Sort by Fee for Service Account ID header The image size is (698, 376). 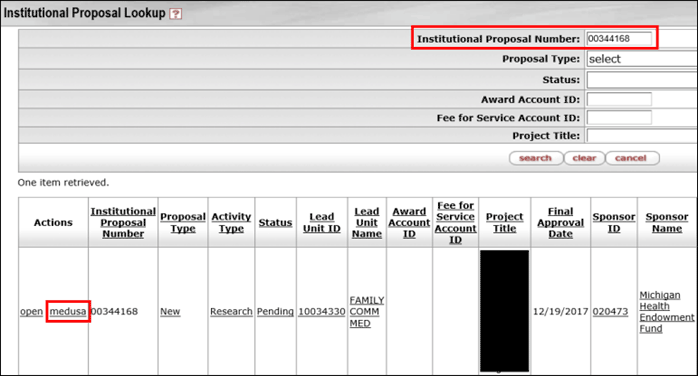(455, 222)
